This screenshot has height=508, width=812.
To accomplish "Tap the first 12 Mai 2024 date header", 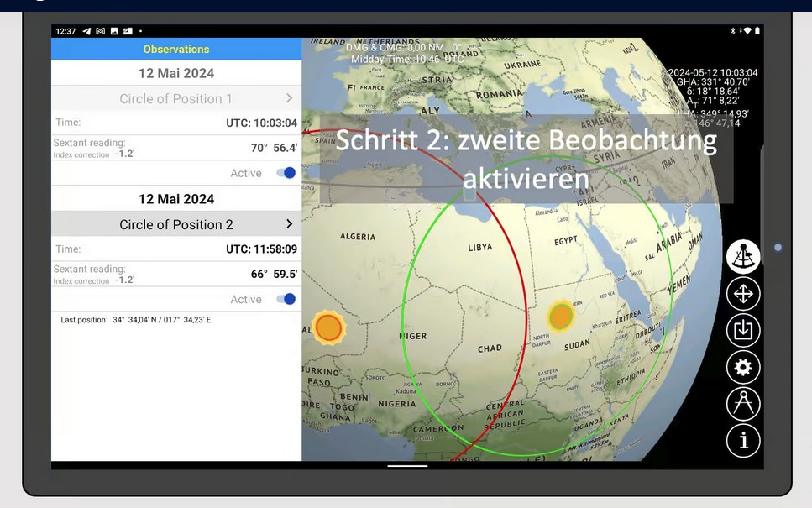I will [x=176, y=73].
